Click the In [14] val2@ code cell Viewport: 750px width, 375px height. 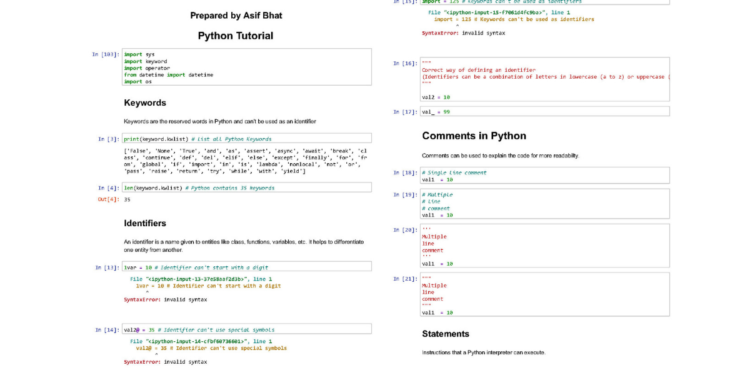click(247, 329)
